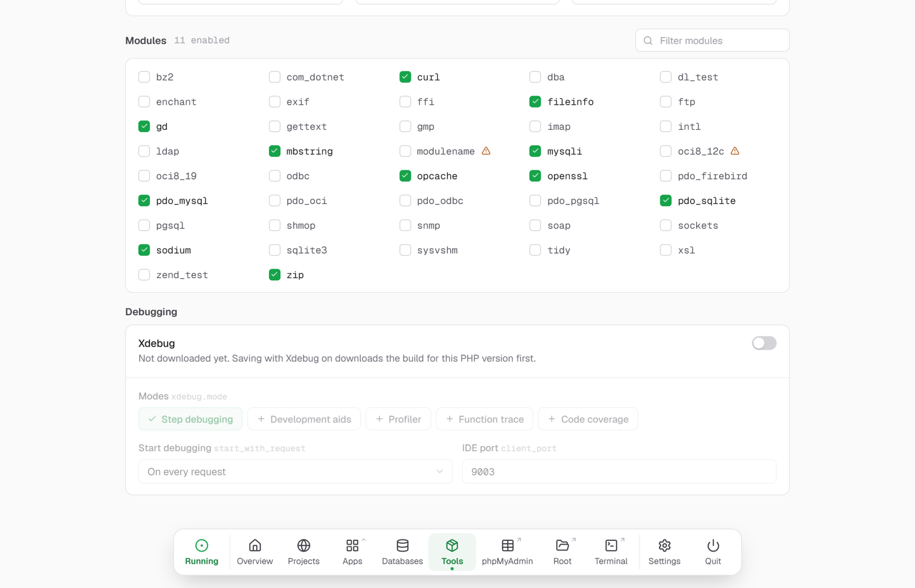The image size is (915, 588).
Task: Add the Development aids mode
Action: coord(304,419)
